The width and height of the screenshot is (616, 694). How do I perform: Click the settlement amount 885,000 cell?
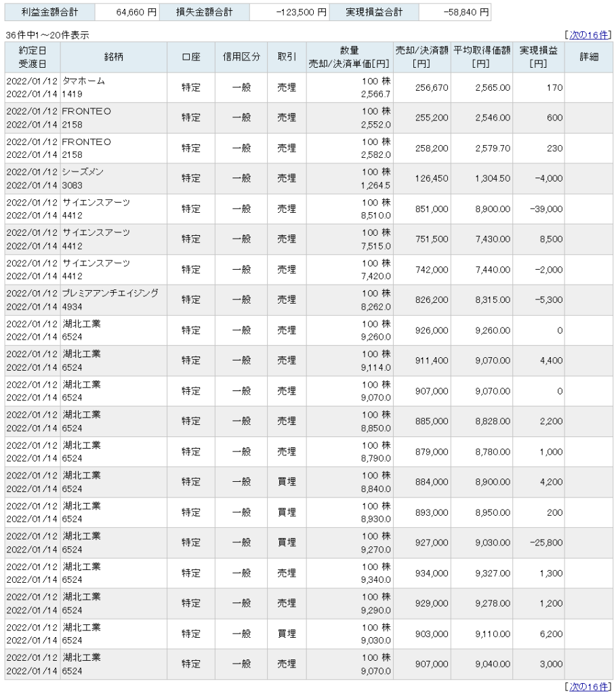point(422,422)
